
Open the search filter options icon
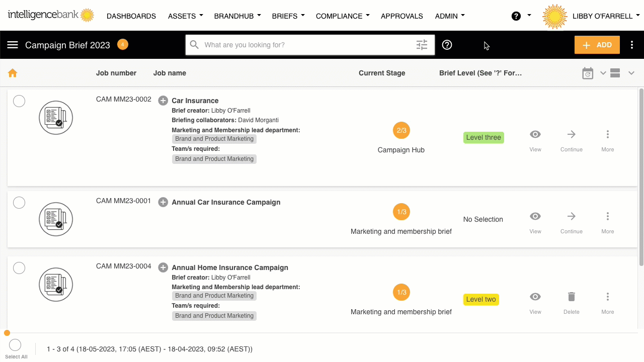pos(422,45)
